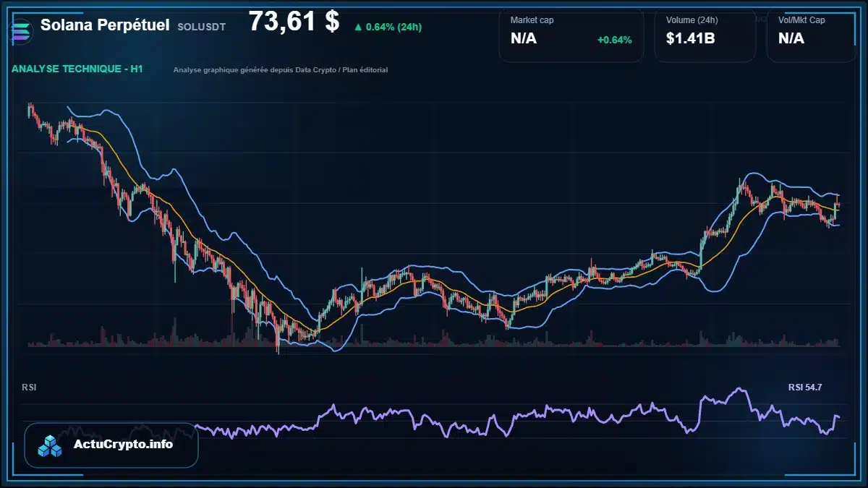Click the $1.41B volume value
The image size is (868, 488).
(x=691, y=38)
